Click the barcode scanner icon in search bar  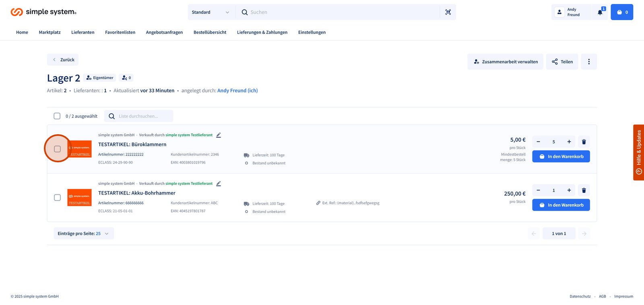click(x=448, y=12)
